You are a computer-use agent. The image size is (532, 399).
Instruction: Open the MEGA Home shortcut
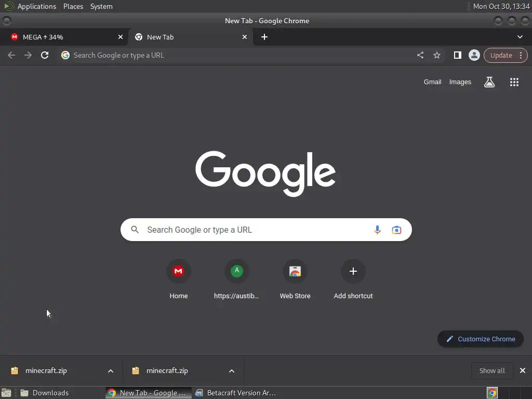[179, 279]
